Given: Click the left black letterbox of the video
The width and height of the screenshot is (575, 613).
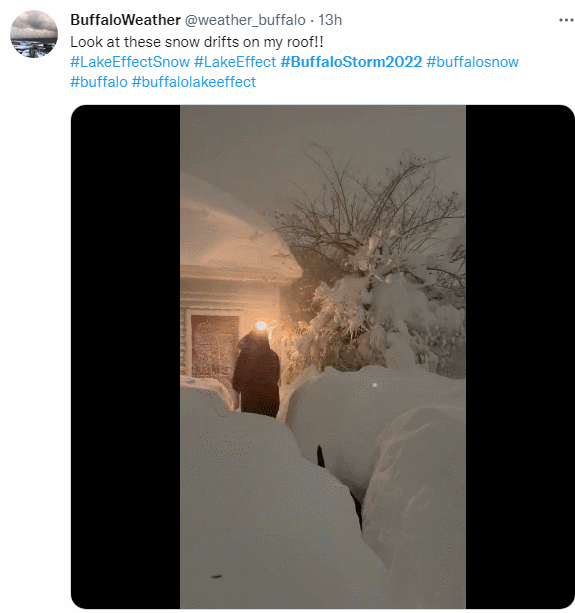Looking at the screenshot, I should (125, 357).
